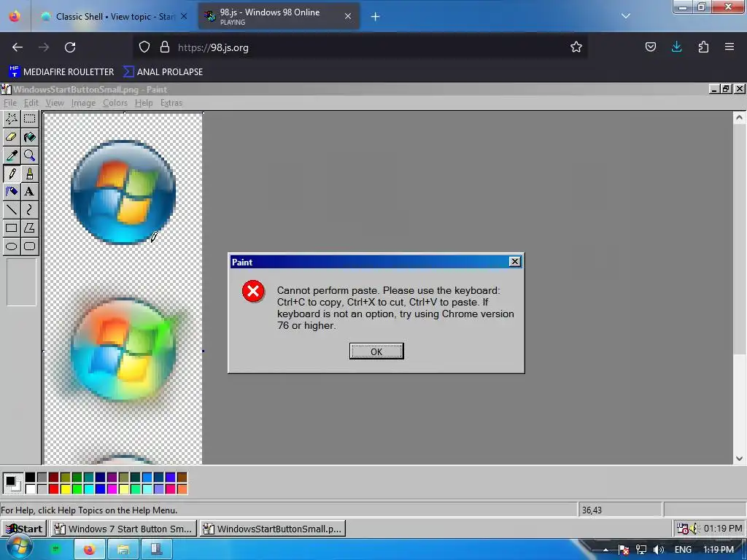Click the Win98 tray speaker icon
The width and height of the screenshot is (747, 560).
coord(694,528)
